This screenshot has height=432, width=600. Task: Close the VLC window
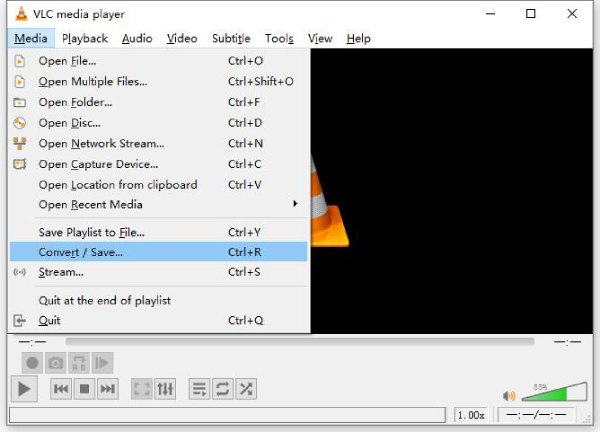click(572, 14)
